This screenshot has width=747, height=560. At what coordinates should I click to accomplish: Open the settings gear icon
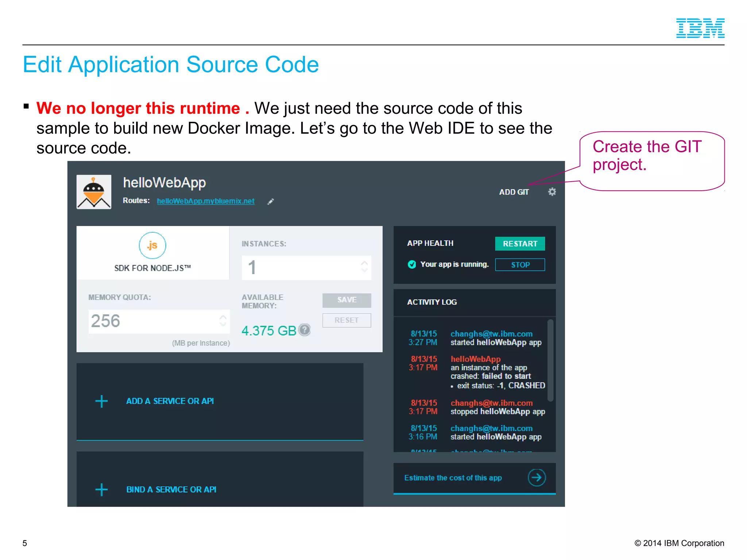coord(552,192)
